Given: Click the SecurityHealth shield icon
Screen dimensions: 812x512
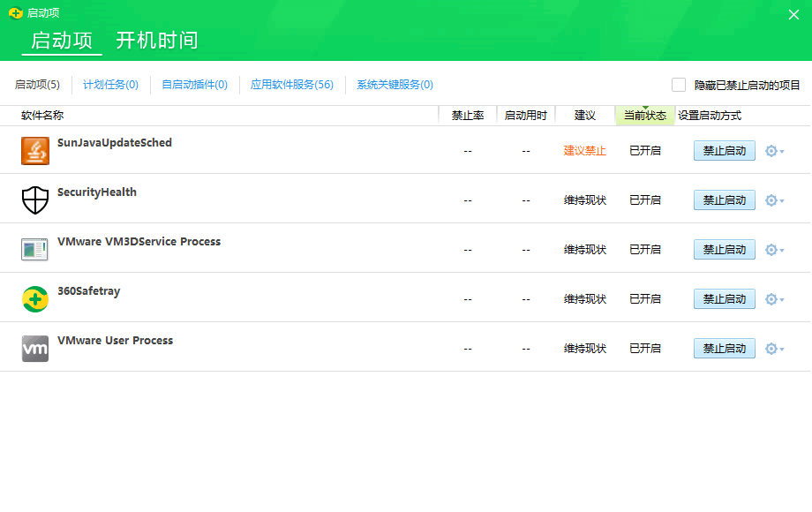Looking at the screenshot, I should coord(35,200).
